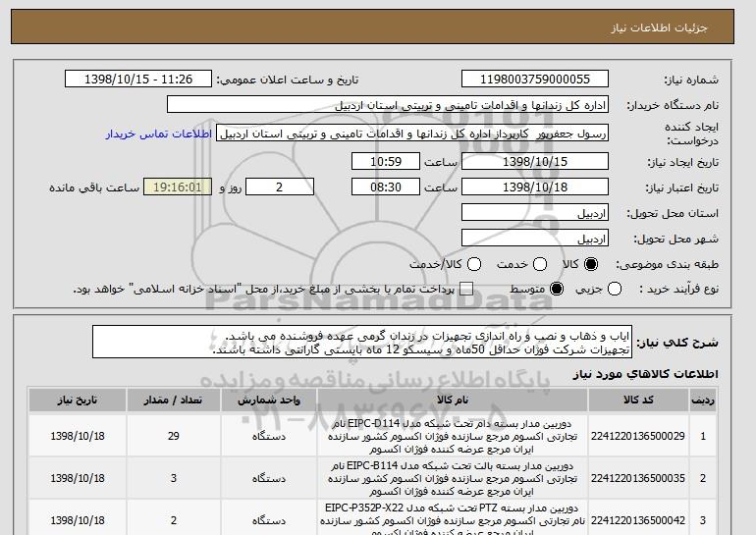Click the creation date field 1398/10/15

tap(535, 161)
